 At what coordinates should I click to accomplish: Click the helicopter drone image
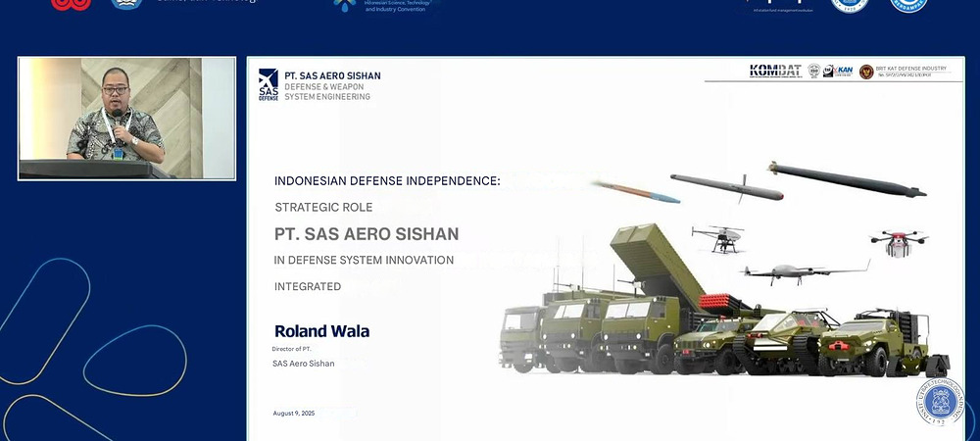pyautogui.click(x=717, y=237)
